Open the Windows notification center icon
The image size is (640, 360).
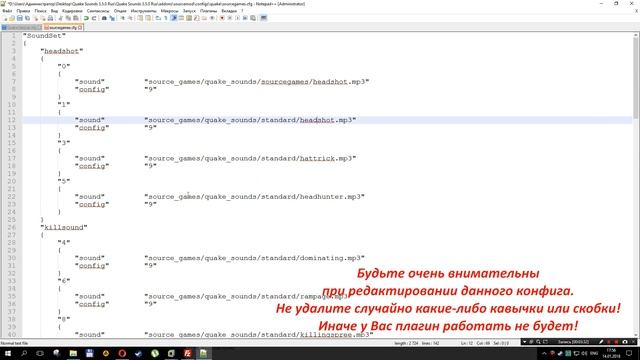pos(629,353)
